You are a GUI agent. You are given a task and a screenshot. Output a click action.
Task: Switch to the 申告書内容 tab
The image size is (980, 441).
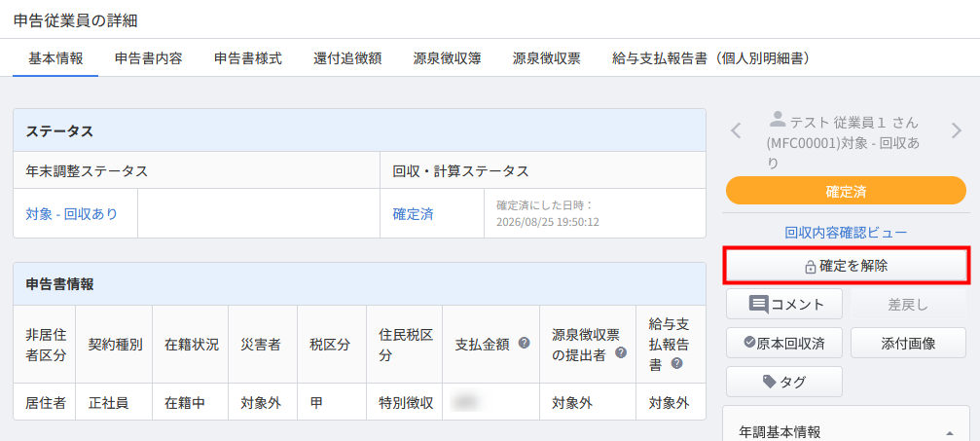click(148, 58)
